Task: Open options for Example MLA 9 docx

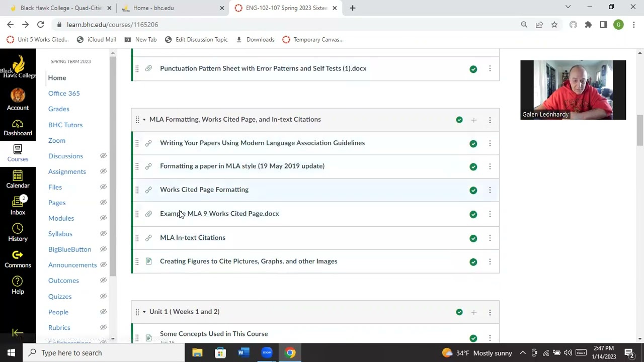Action: (490, 214)
